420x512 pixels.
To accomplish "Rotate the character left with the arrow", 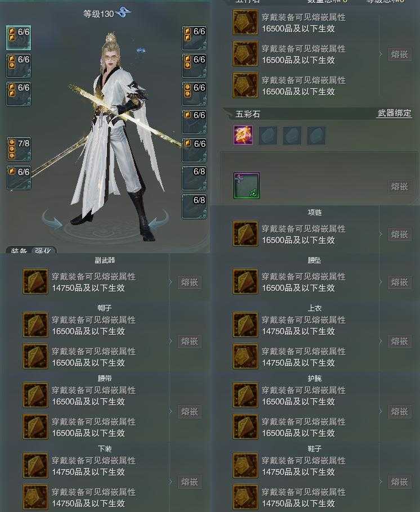I will [52, 220].
